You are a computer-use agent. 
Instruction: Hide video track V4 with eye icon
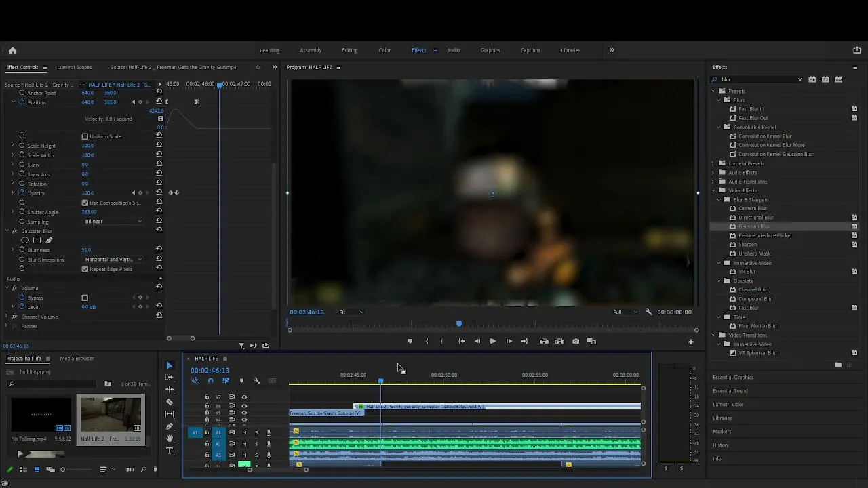click(x=244, y=420)
